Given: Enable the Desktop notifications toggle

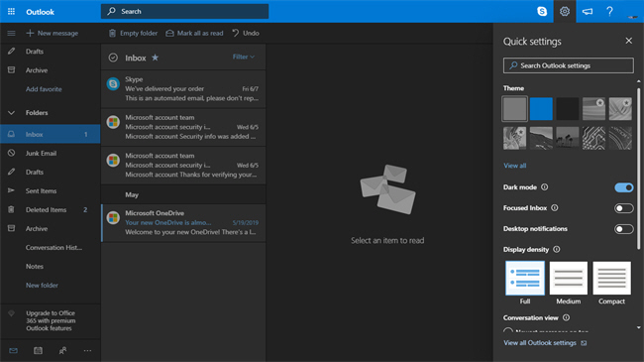Looking at the screenshot, I should (624, 229).
